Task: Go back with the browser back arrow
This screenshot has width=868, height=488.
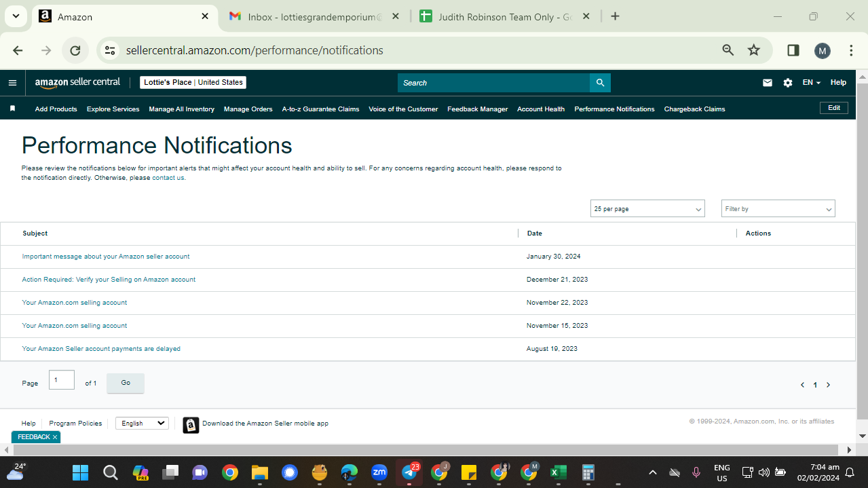Action: [18, 50]
